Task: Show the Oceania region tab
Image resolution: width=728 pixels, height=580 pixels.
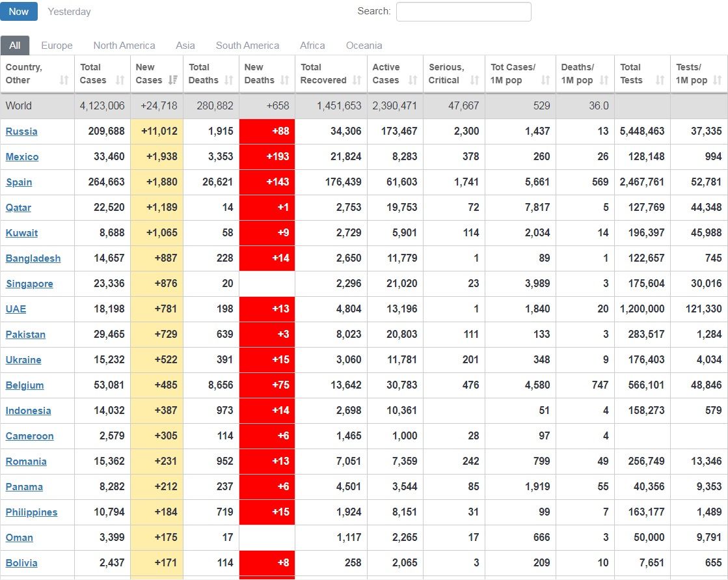Action: tap(364, 46)
